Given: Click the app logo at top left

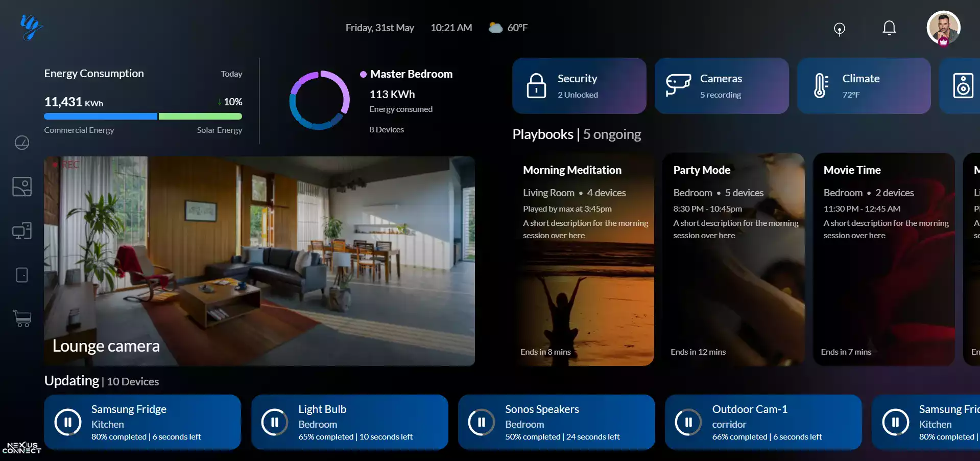Looking at the screenshot, I should (x=31, y=27).
